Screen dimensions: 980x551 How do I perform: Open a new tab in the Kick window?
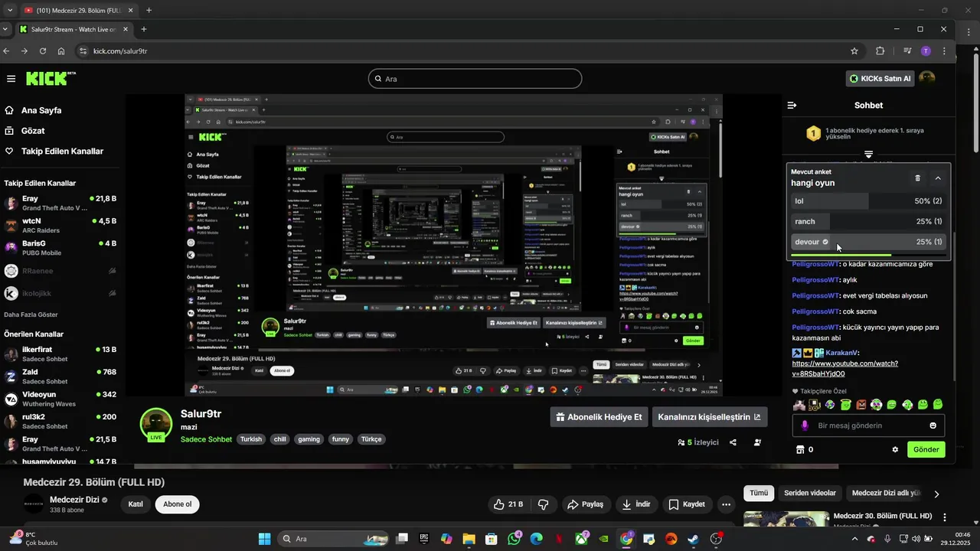coord(143,29)
